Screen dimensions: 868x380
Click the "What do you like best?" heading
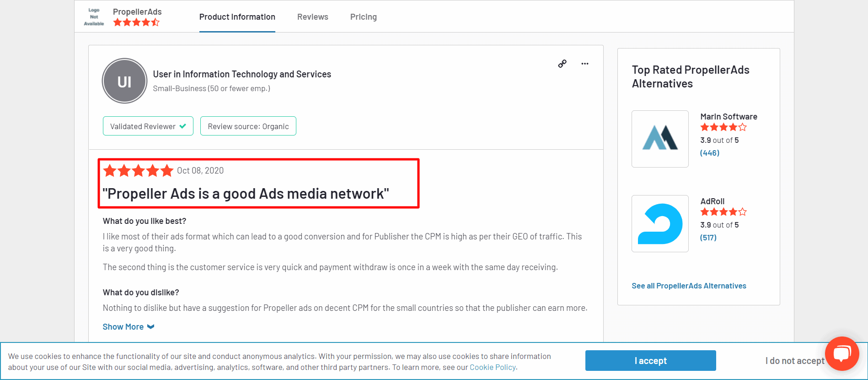click(x=145, y=221)
